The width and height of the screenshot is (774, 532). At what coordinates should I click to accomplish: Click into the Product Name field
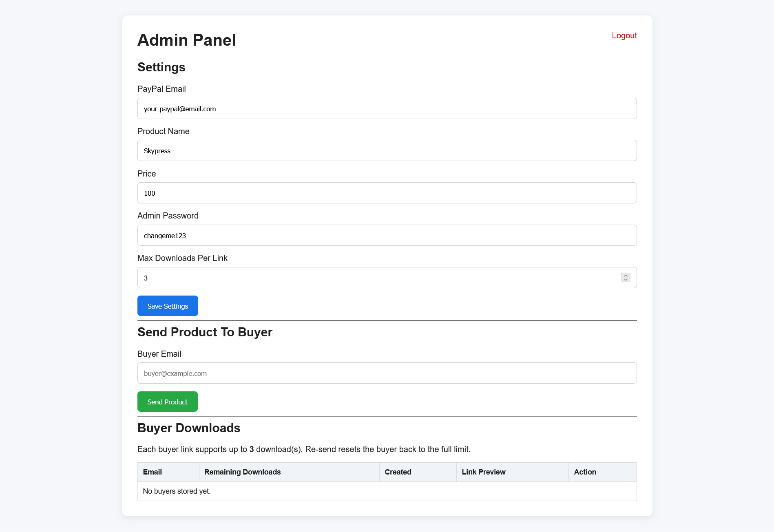click(387, 150)
